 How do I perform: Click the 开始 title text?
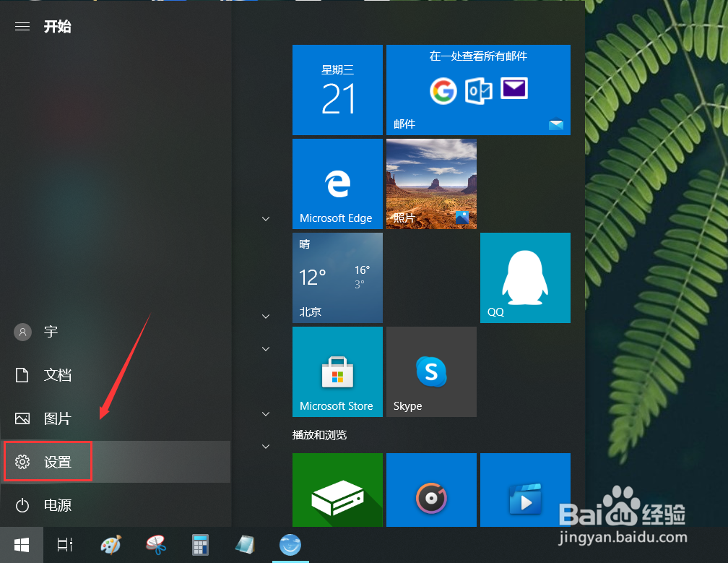(x=58, y=27)
